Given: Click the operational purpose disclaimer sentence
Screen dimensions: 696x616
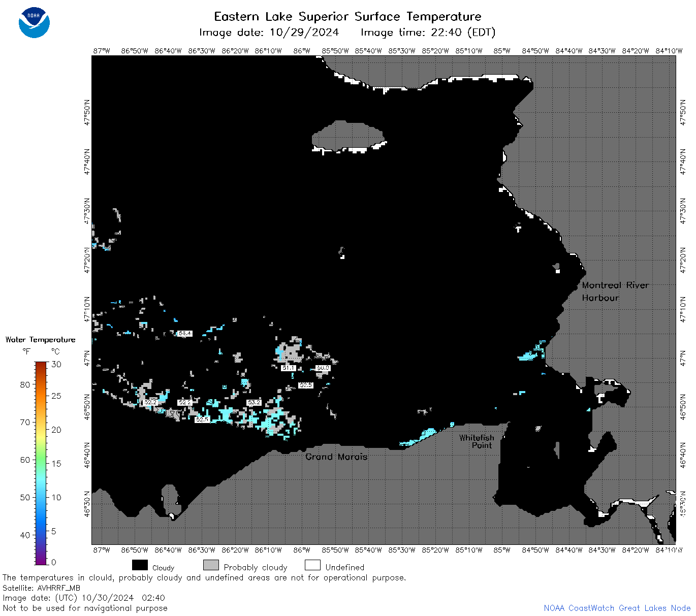Looking at the screenshot, I should (204, 578).
